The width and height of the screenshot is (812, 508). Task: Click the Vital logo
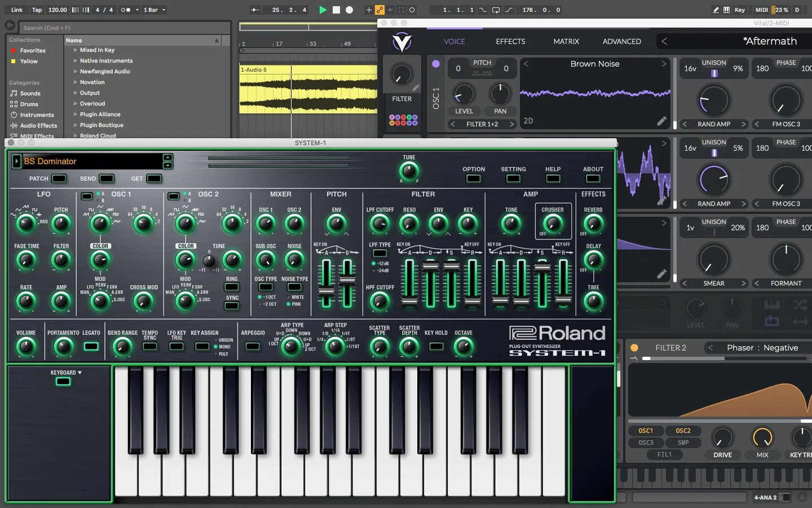pyautogui.click(x=401, y=42)
